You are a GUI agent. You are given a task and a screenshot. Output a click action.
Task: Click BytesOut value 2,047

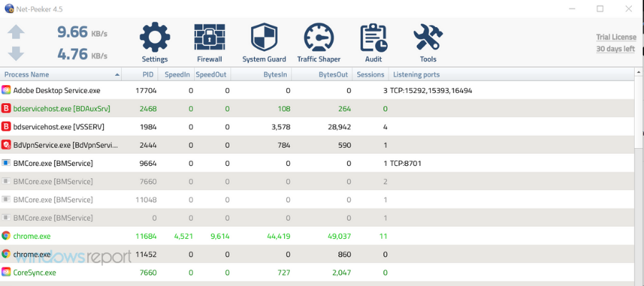(x=342, y=272)
